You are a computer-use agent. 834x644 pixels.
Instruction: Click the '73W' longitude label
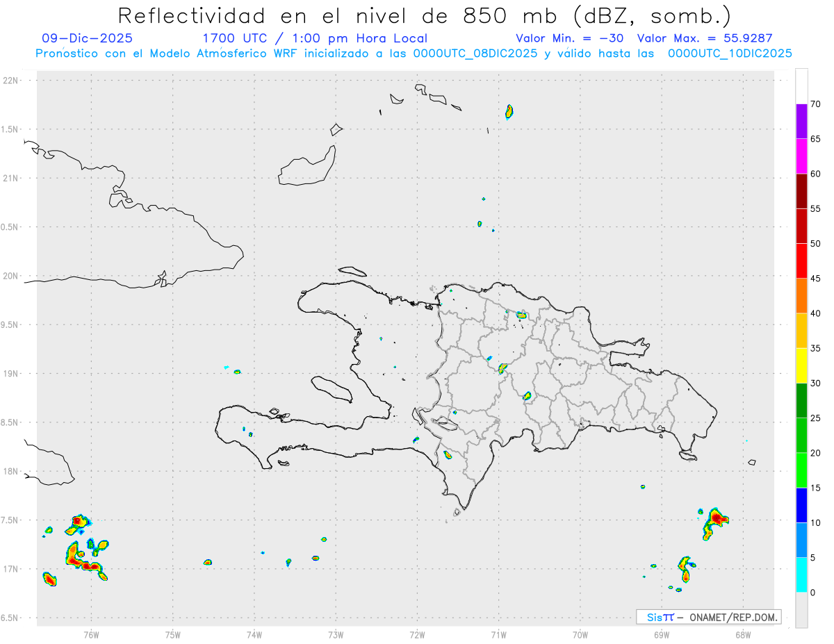[336, 634]
